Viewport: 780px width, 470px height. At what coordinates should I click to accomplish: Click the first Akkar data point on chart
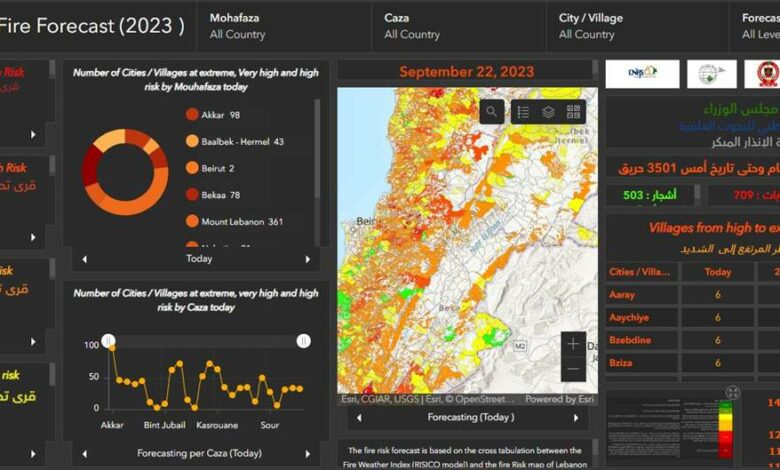112,348
